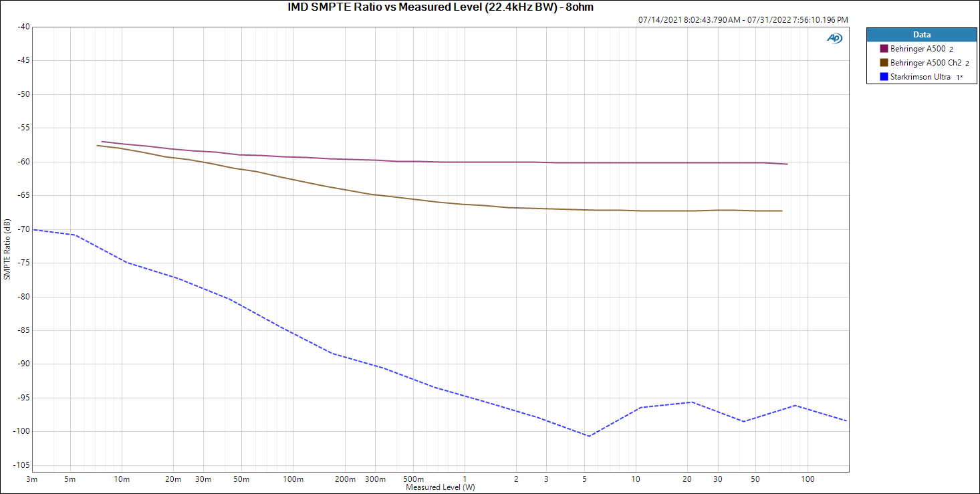980x494 pixels.
Task: Click the "20m" x-axis tick label
Action: click(x=173, y=479)
